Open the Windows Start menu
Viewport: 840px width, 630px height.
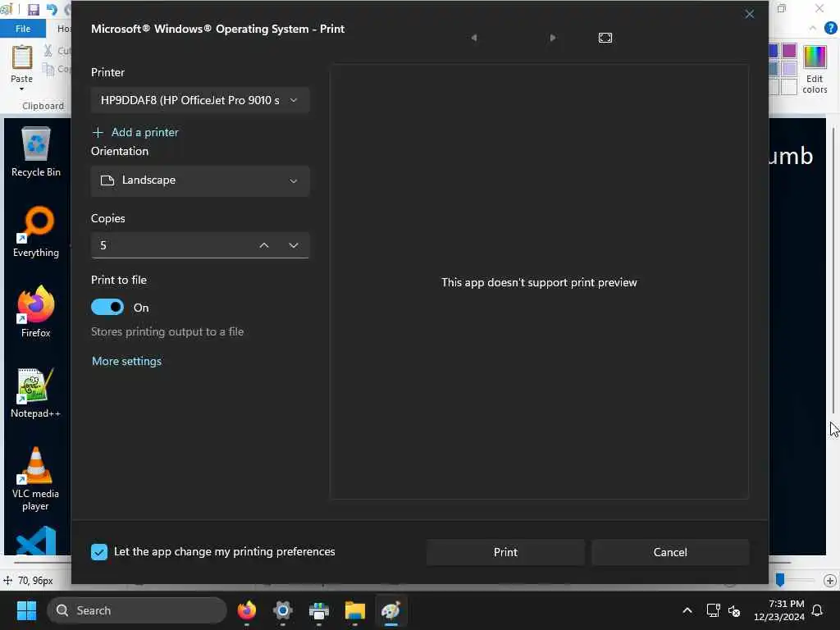[x=26, y=610]
